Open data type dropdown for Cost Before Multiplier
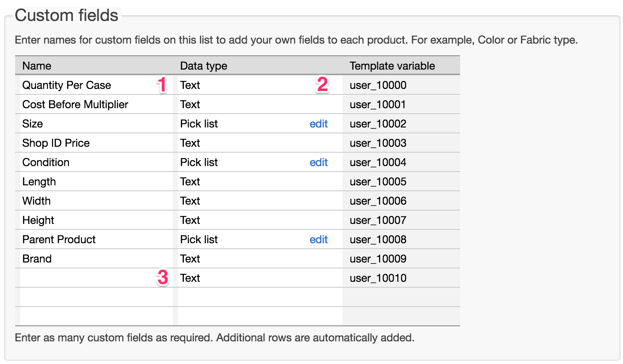This screenshot has height=364, width=623. coord(260,104)
